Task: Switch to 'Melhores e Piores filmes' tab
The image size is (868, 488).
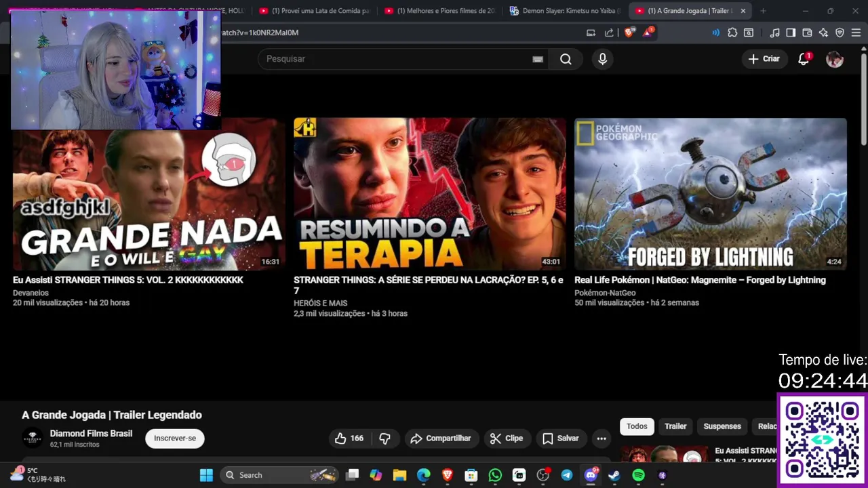Action: (439, 11)
